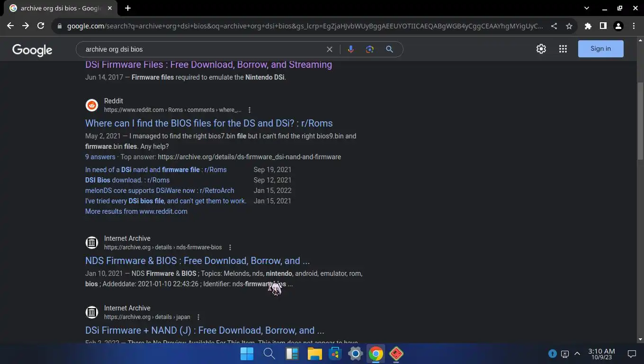
Task: Open the notification center icon
Action: tap(632, 354)
